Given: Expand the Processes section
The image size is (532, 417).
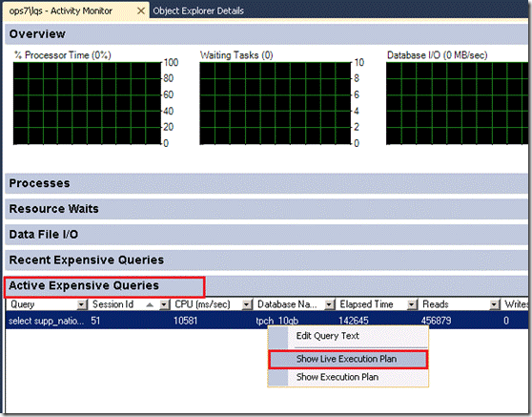Looking at the screenshot, I should click(x=266, y=183).
